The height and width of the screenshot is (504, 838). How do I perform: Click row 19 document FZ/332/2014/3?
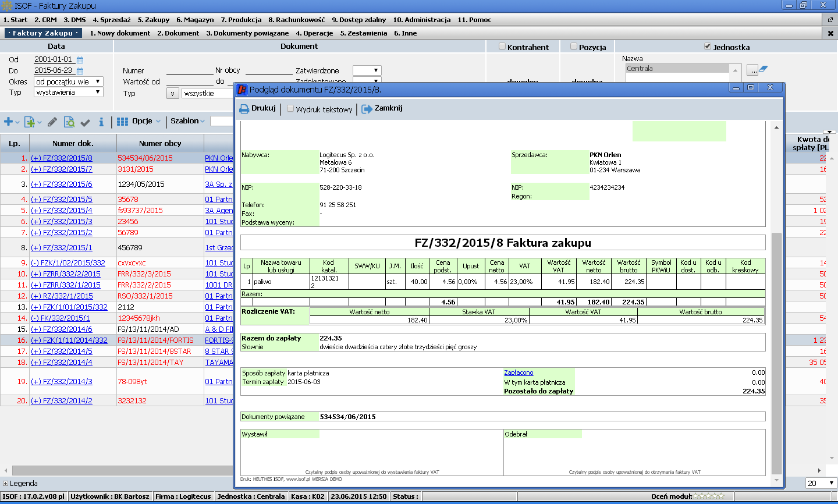pyautogui.click(x=62, y=382)
